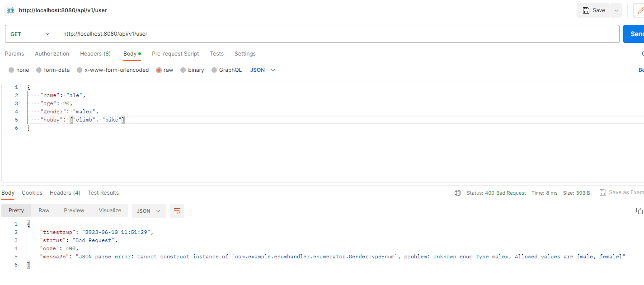
Task: Open the Headers (8) request tab
Action: (95, 54)
